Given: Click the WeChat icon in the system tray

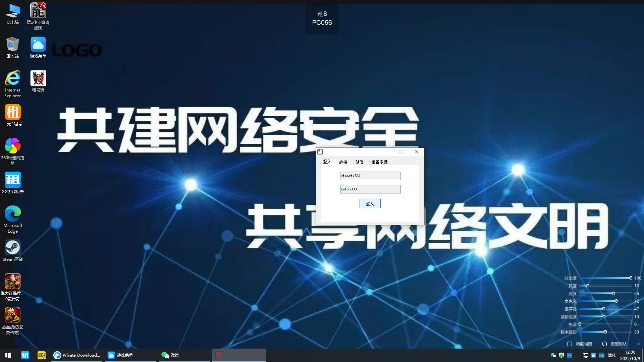Looking at the screenshot, I should point(553,355).
